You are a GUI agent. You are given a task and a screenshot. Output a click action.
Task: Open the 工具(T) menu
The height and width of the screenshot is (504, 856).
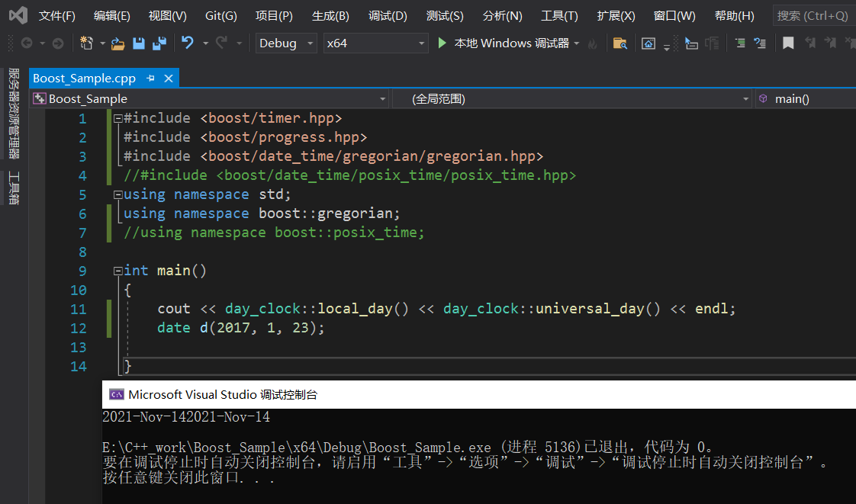pyautogui.click(x=559, y=16)
